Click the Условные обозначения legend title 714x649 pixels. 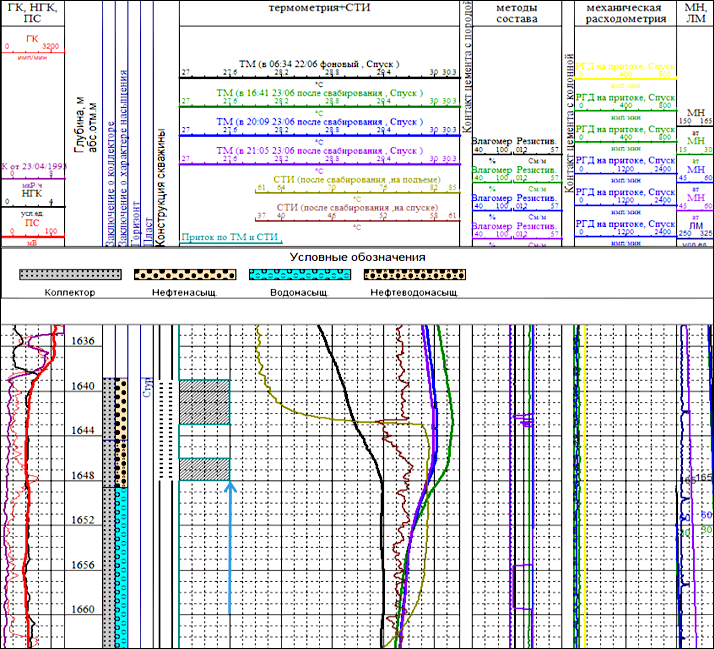coord(357,257)
